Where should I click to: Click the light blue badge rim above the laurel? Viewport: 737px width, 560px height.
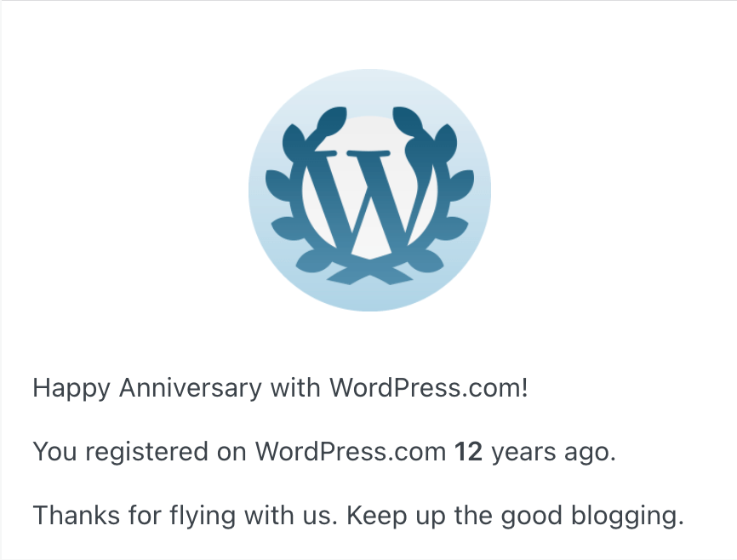(x=369, y=85)
